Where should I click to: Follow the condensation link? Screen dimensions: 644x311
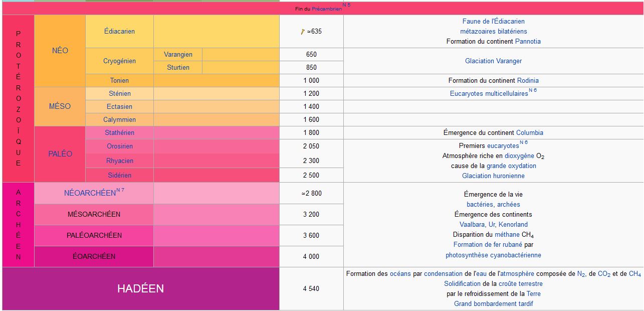(443, 273)
